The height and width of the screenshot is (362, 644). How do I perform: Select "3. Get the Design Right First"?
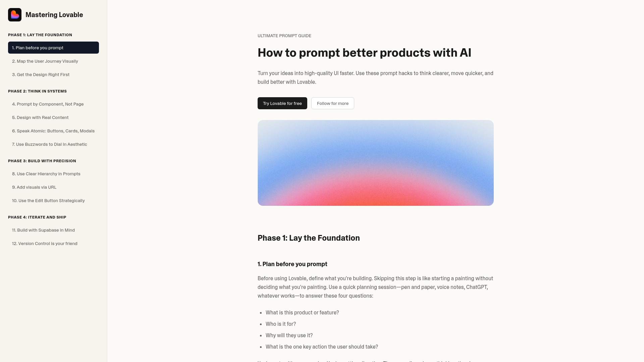coord(41,74)
